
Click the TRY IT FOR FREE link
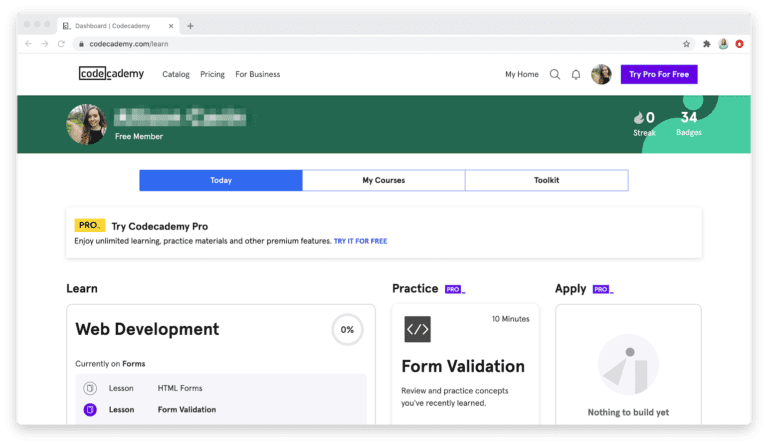(x=360, y=241)
